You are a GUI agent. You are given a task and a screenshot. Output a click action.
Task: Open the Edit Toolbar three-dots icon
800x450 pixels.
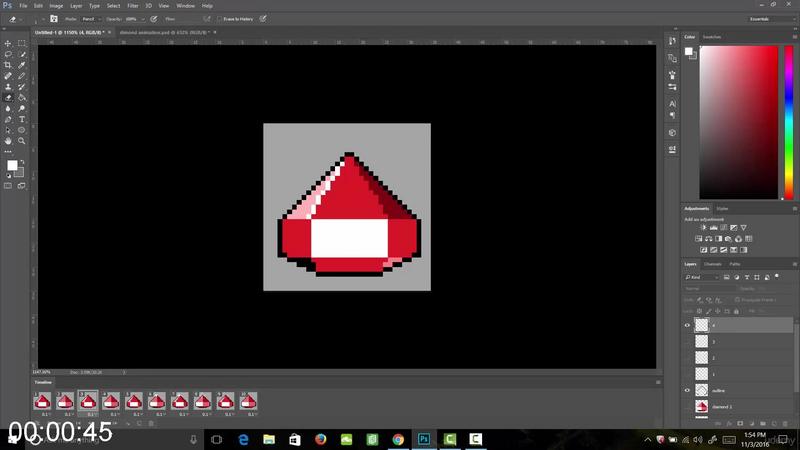click(x=8, y=152)
